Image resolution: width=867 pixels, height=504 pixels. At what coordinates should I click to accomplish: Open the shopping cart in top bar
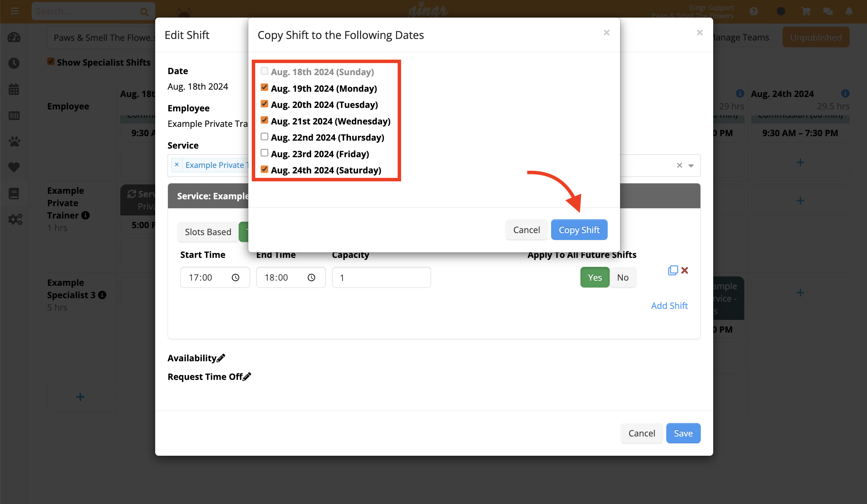[x=806, y=11]
